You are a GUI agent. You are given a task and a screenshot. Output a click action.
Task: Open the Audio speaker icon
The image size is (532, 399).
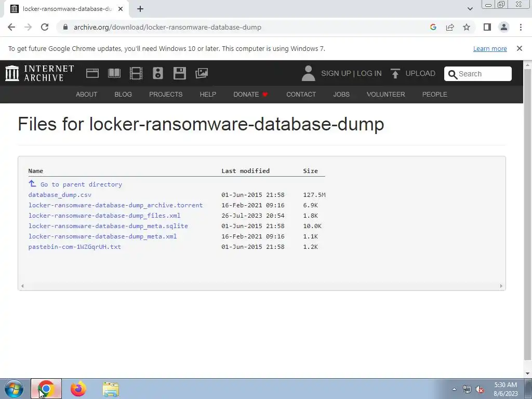(158, 73)
